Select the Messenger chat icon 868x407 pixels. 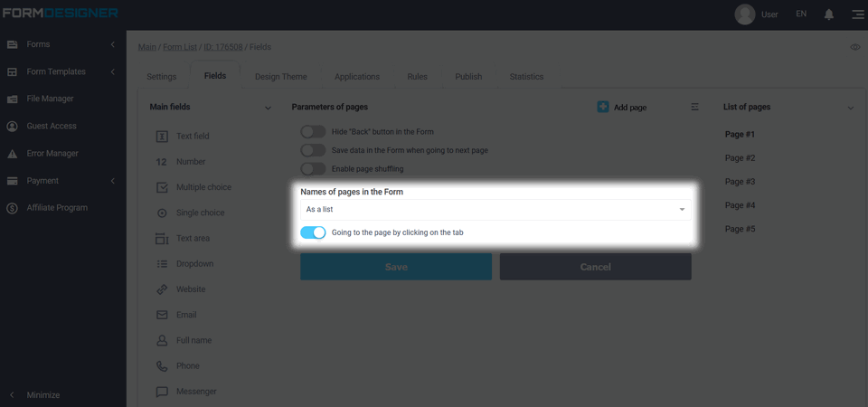162,392
